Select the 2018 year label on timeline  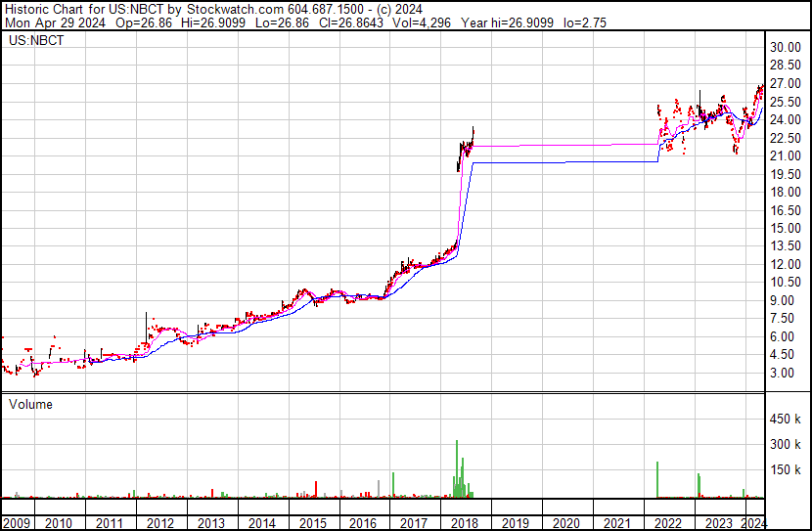pos(465,523)
